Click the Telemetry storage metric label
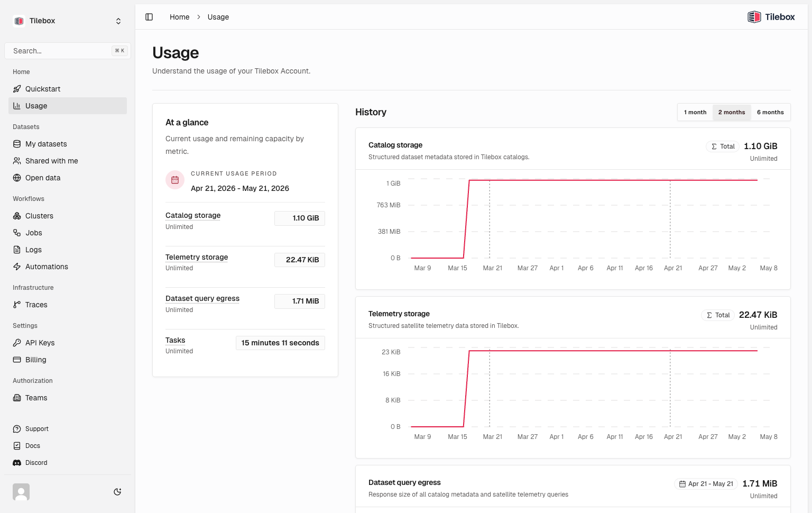The height and width of the screenshot is (513, 812). [197, 257]
